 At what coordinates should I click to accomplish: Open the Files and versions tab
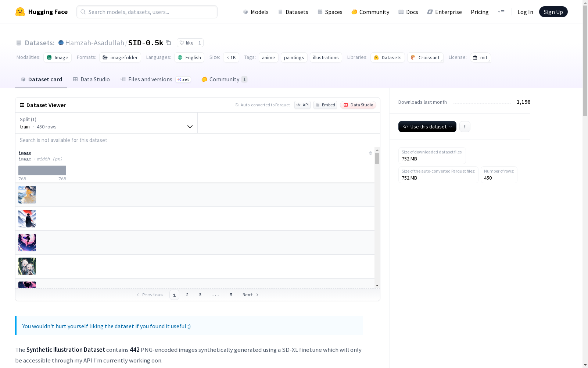(155, 79)
